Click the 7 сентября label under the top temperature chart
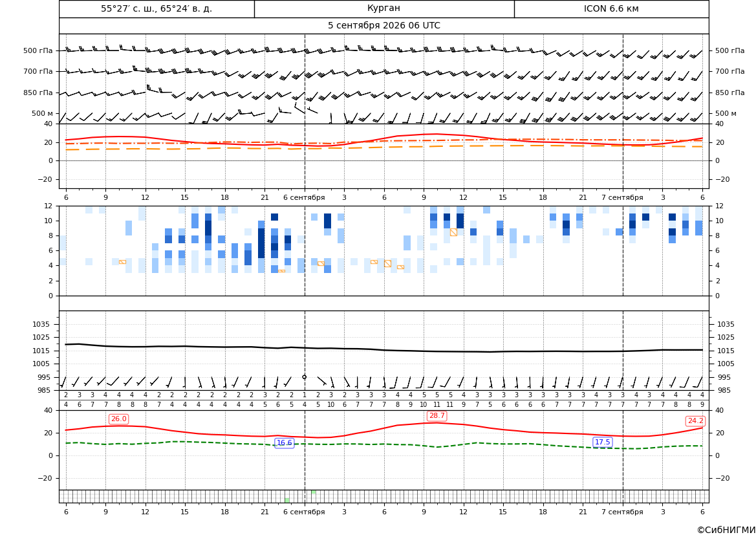The width and height of the screenshot is (756, 535). click(622, 197)
